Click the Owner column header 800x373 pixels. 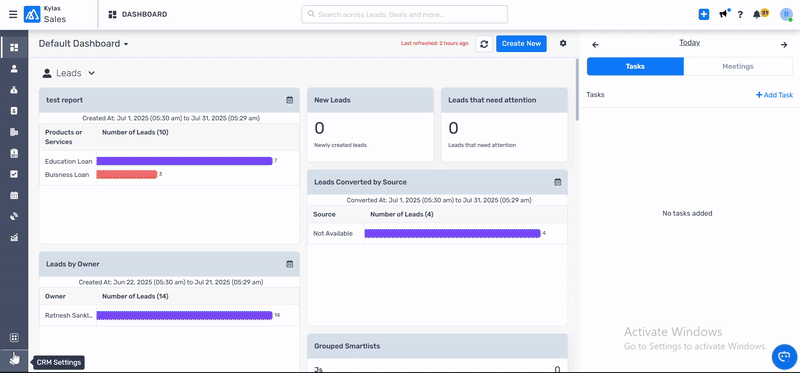pos(55,296)
